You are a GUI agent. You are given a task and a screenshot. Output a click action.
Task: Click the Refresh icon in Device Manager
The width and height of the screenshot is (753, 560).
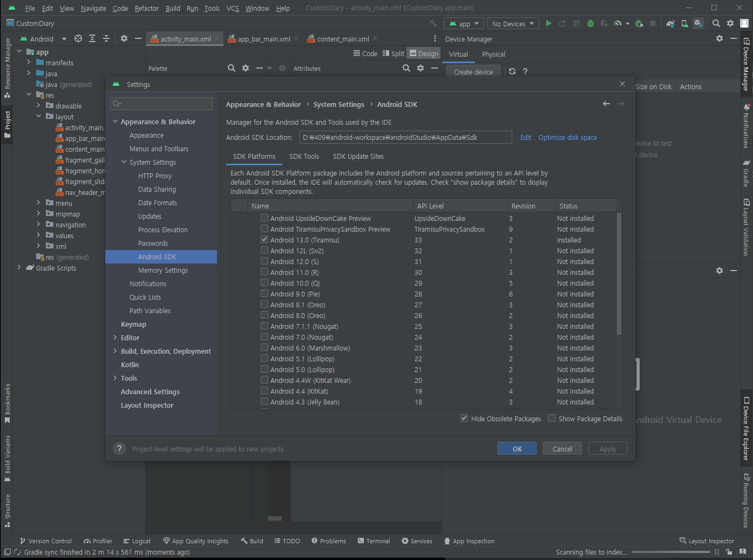click(x=512, y=71)
